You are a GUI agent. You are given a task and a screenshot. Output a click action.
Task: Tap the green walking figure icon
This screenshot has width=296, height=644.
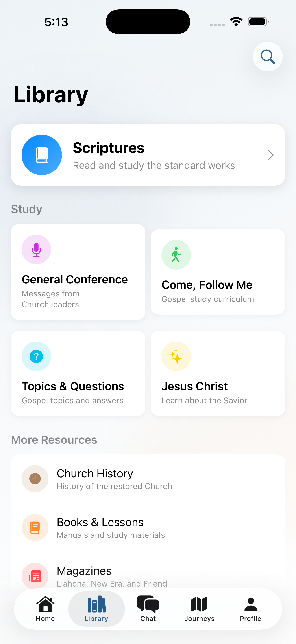click(x=176, y=255)
